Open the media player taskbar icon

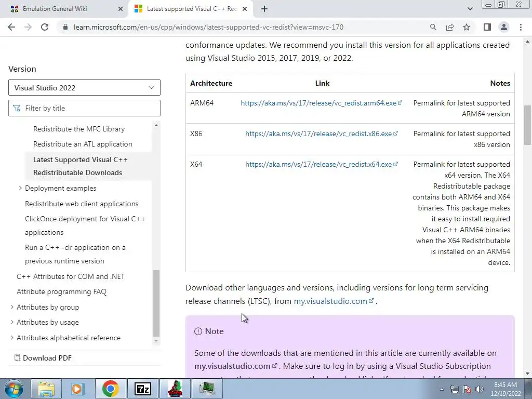78,389
